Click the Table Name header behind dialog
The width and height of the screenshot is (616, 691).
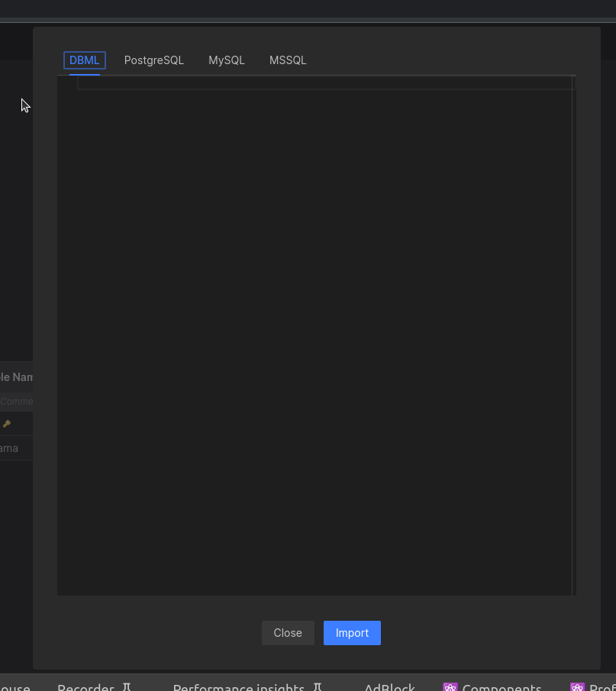(x=16, y=377)
